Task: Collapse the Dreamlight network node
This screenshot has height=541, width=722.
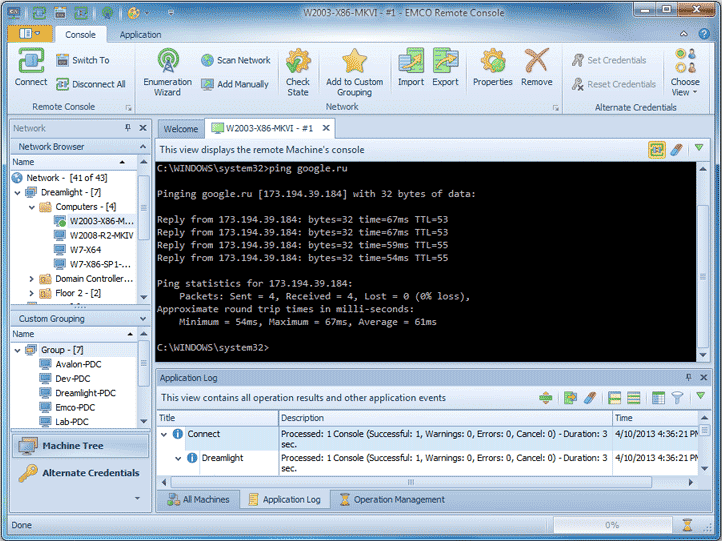Action: (17, 192)
